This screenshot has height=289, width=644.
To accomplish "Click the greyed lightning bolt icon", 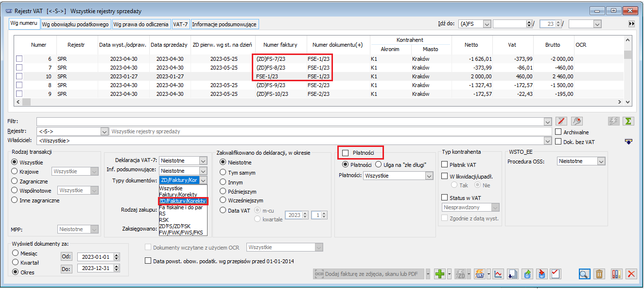I will coord(614,122).
